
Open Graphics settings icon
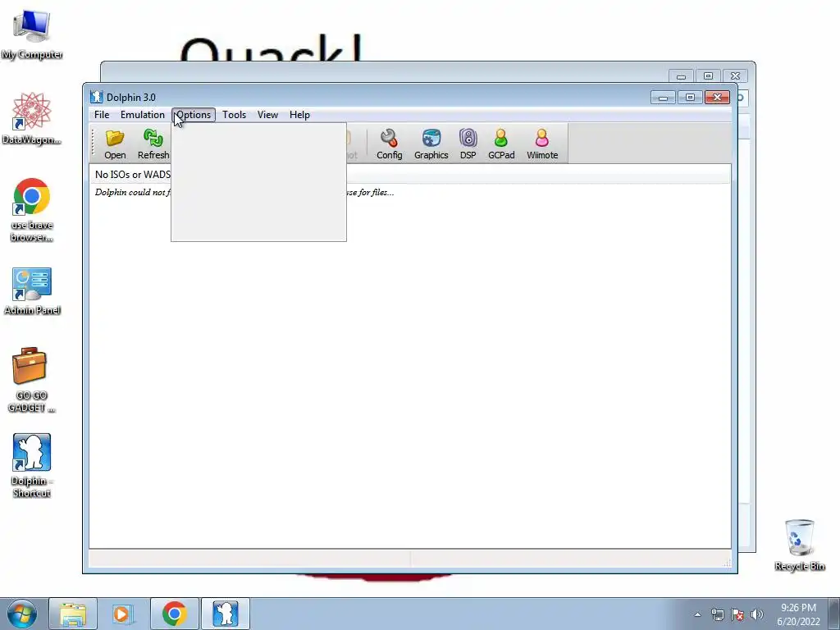click(431, 144)
